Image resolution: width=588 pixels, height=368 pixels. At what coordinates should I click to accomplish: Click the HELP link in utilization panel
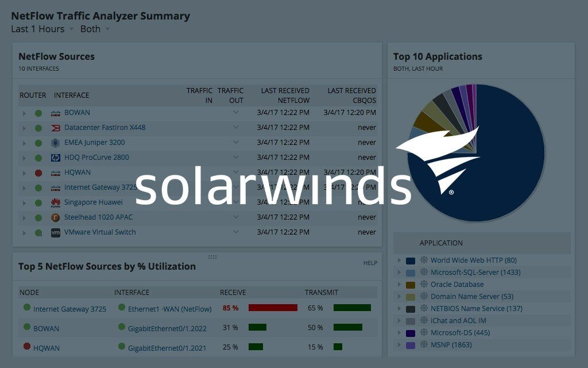pos(370,263)
